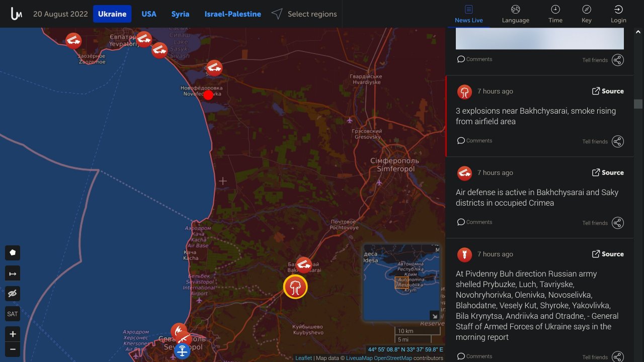This screenshot has height=362, width=644.
Task: Select the polygon draw area tool
Action: [13, 252]
